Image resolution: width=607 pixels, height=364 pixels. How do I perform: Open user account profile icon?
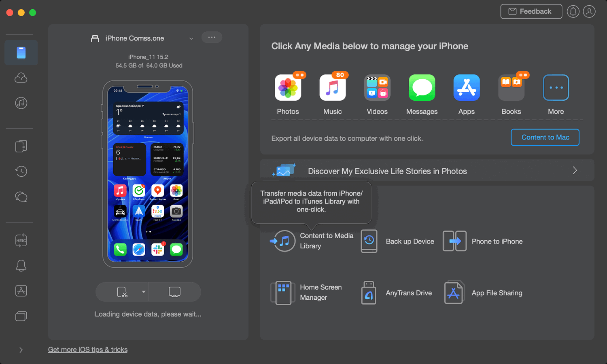(589, 11)
